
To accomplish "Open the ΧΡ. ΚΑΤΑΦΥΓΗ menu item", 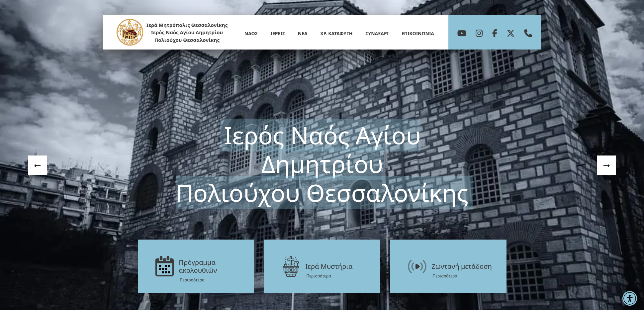I will click(336, 34).
